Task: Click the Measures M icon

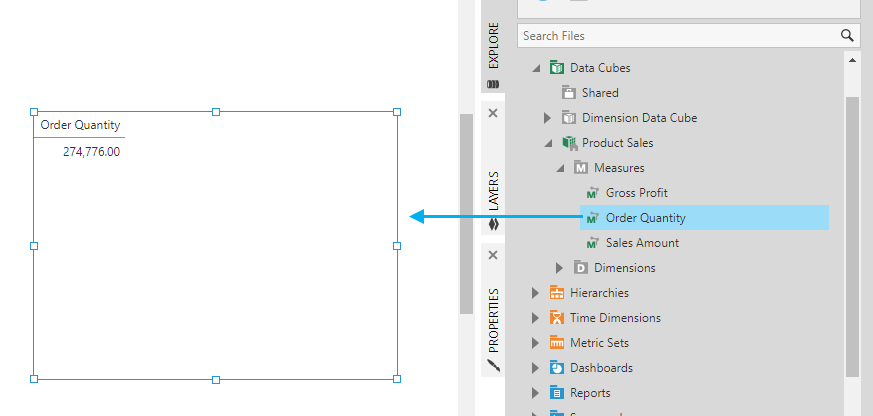Action: pos(581,168)
